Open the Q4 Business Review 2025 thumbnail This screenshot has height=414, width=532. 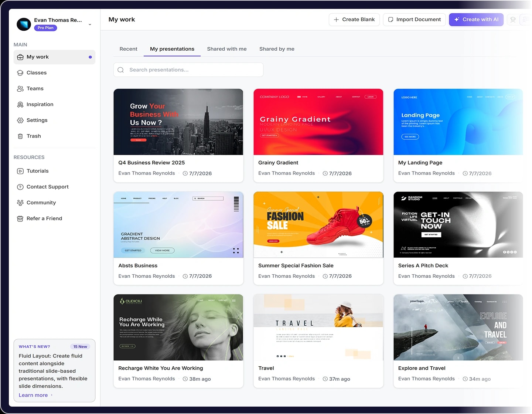178,122
